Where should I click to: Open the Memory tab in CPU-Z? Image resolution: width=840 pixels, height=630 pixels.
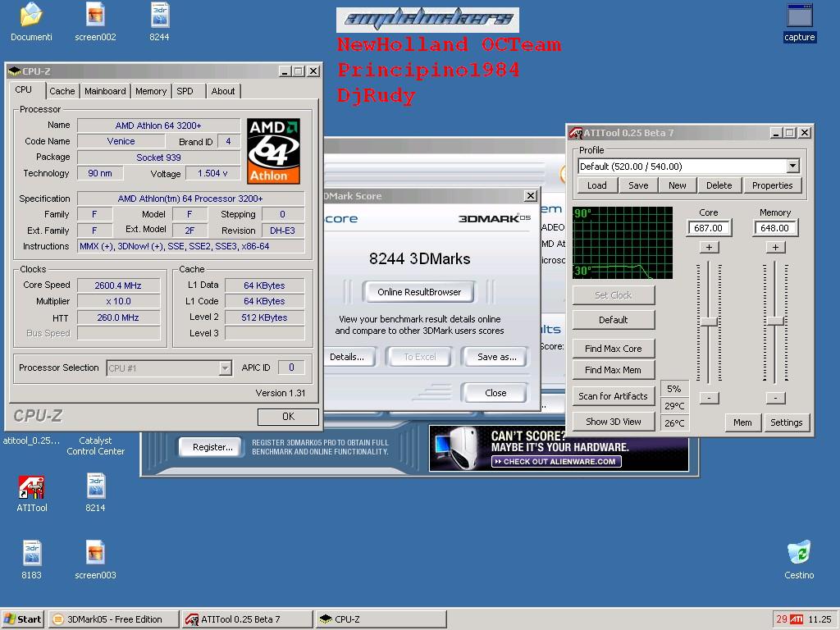(x=151, y=91)
